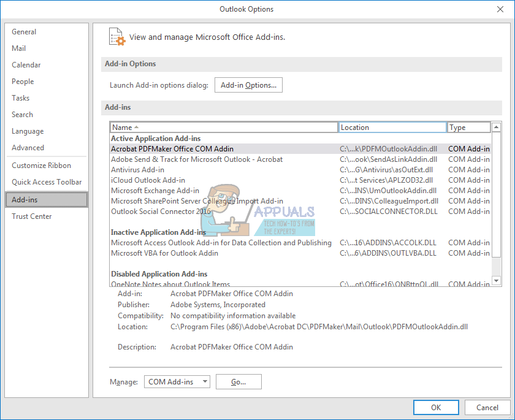
Task: Click the Add-in Options button
Action: tap(248, 85)
